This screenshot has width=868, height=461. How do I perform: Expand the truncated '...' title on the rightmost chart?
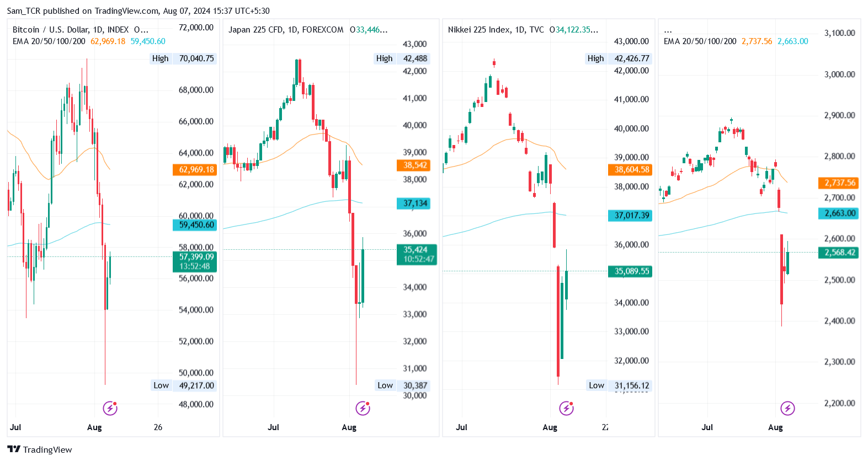668,30
